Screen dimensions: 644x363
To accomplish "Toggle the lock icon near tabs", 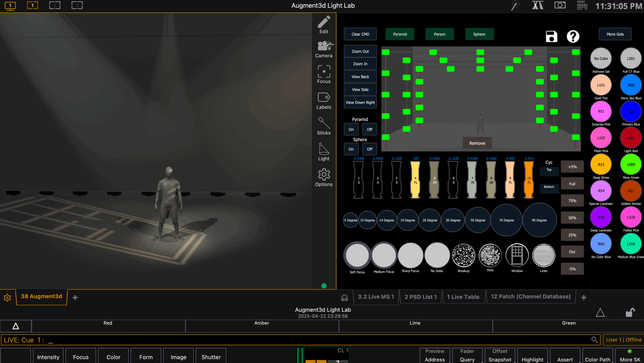I will pos(344,298).
